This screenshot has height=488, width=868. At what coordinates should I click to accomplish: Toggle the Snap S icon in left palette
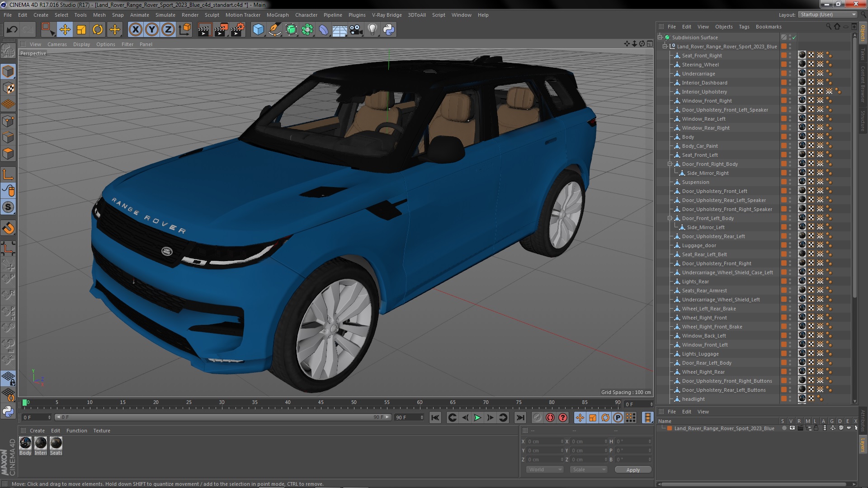point(8,207)
